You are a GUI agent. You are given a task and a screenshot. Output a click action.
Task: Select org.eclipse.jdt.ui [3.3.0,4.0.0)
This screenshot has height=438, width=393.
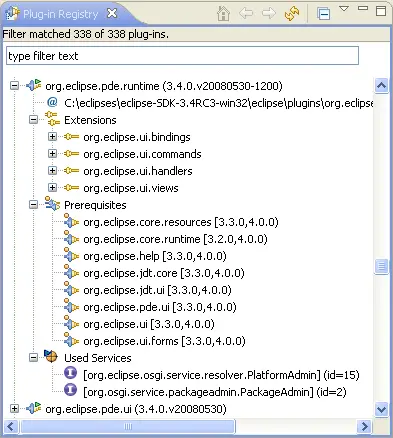157,290
